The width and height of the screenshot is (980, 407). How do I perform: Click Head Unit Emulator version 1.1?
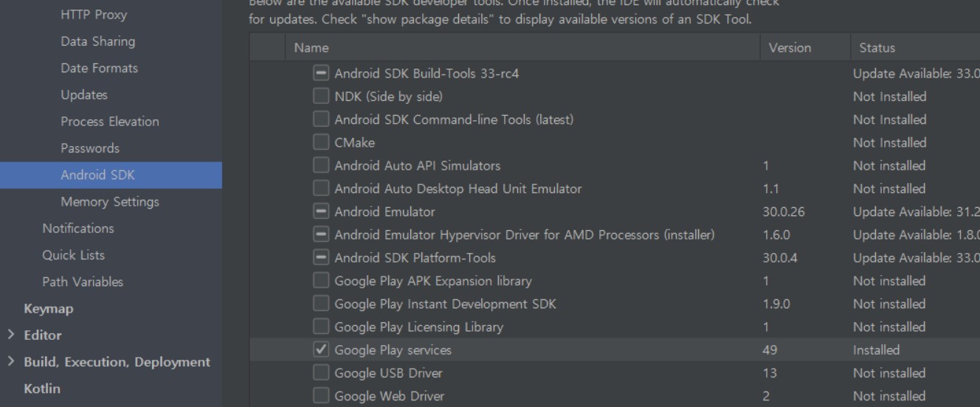pos(770,189)
